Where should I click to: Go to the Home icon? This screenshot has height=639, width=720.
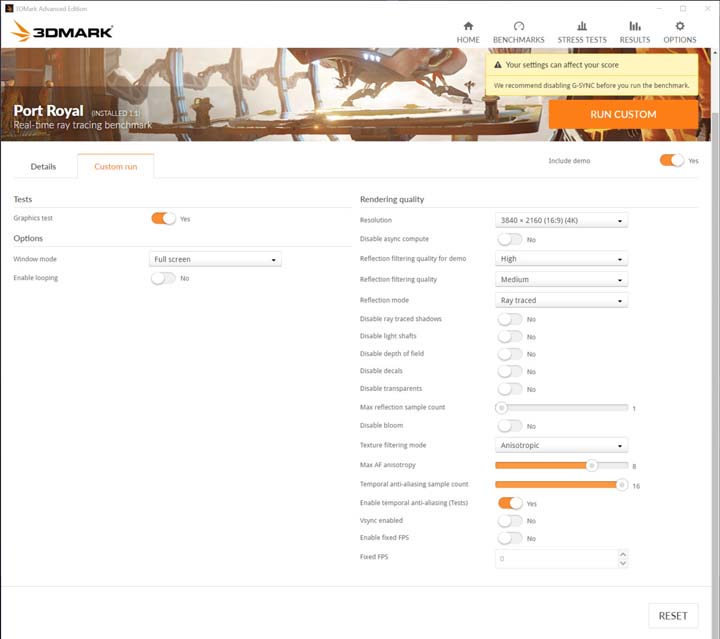[468, 26]
